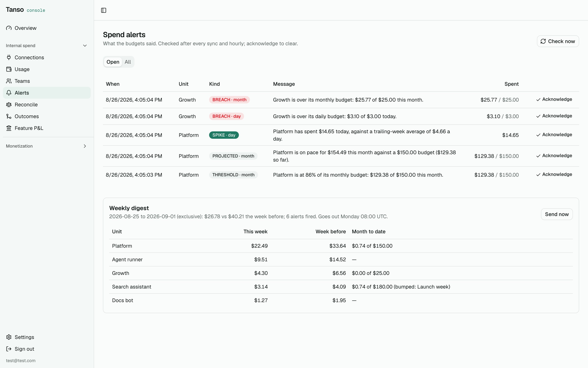Viewport: 588px width, 368px height.
Task: Click Search assistant row in Weekly digest
Action: pyautogui.click(x=341, y=287)
